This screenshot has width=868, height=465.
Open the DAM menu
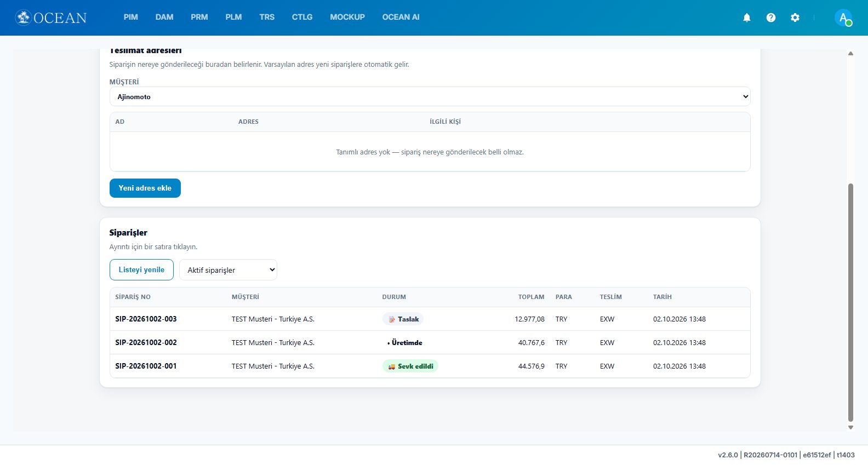pyautogui.click(x=164, y=17)
